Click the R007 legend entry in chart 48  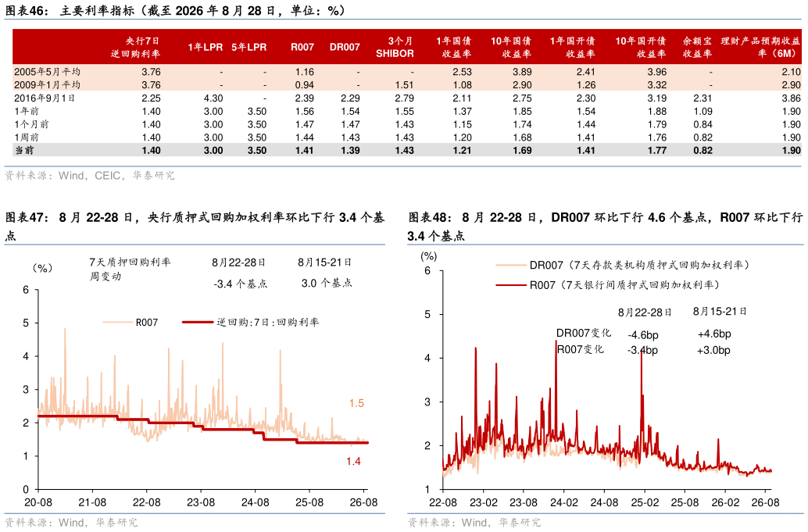tap(608, 285)
